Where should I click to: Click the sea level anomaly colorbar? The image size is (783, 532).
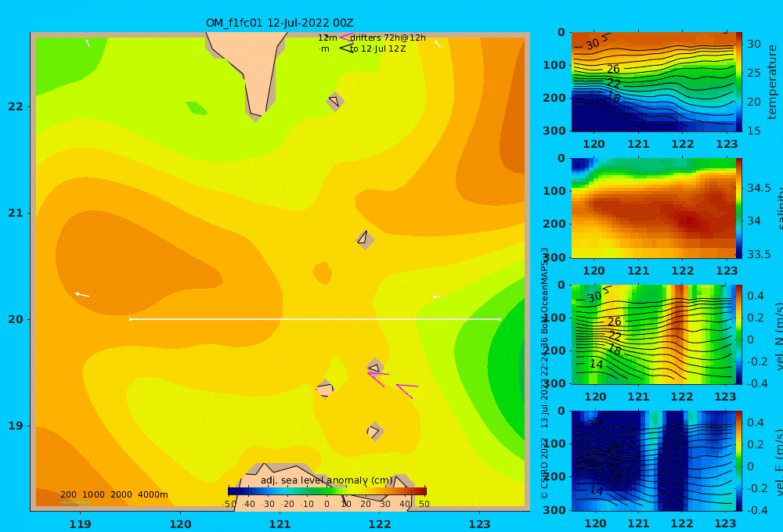[327, 491]
